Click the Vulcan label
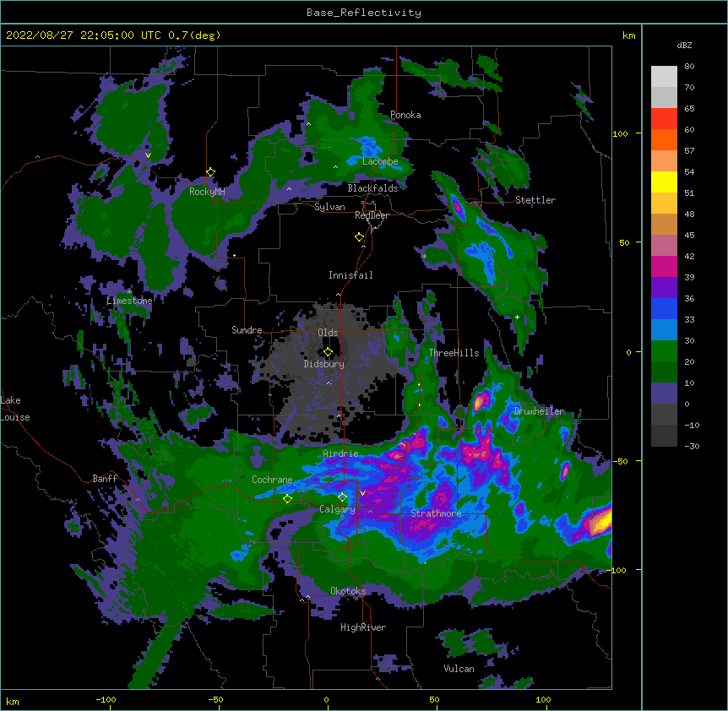The width and height of the screenshot is (728, 711). pos(459,669)
